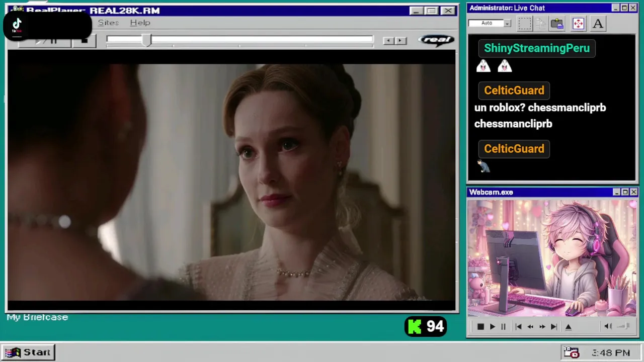Click the webcam anime avatar image

(x=551, y=258)
